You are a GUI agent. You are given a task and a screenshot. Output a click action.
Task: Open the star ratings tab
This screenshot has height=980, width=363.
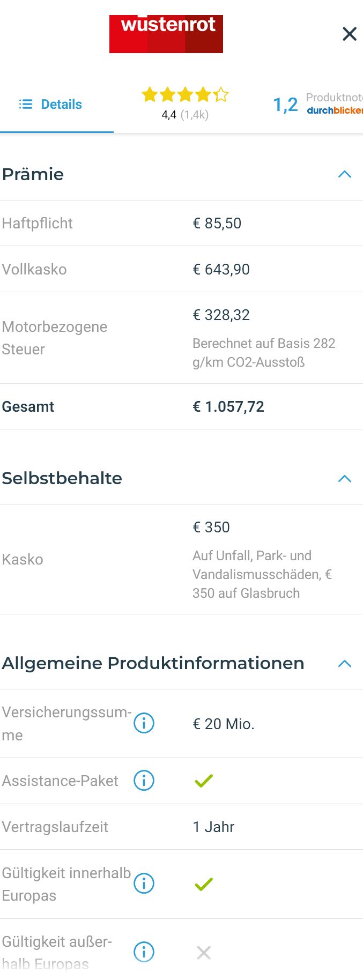185,103
